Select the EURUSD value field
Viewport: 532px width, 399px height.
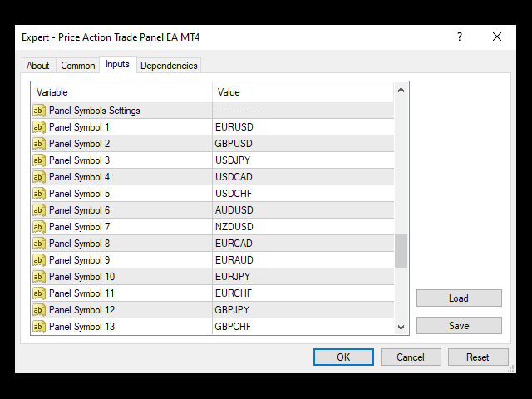click(x=301, y=127)
